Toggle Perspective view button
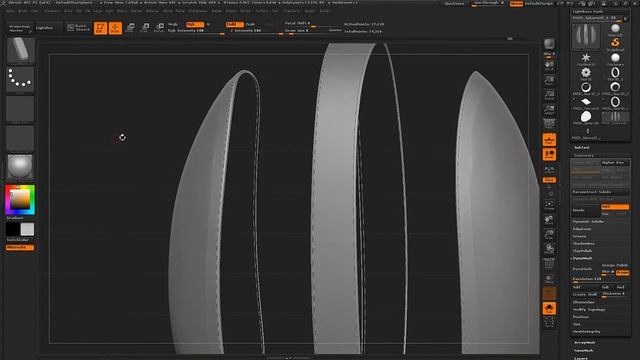The image size is (640, 360). 549,124
